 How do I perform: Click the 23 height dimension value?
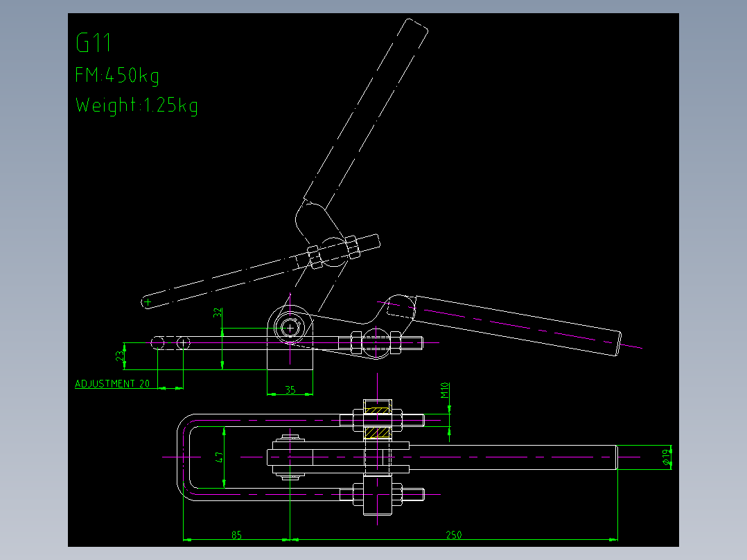(x=121, y=355)
